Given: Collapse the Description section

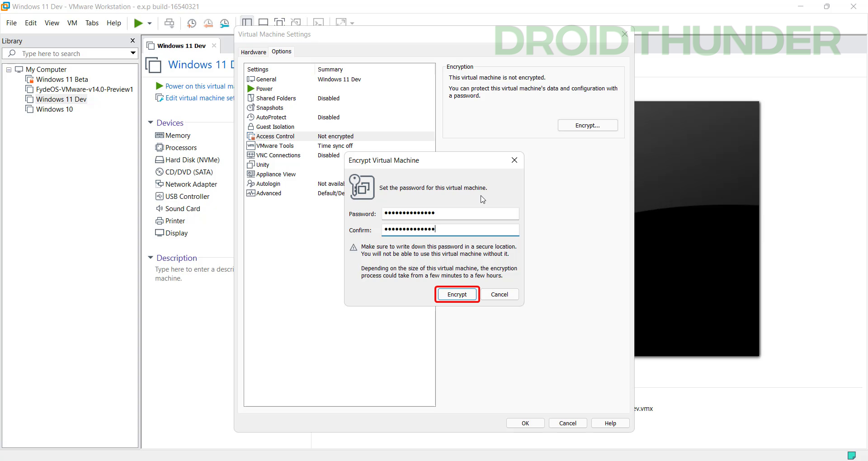Looking at the screenshot, I should (x=151, y=258).
